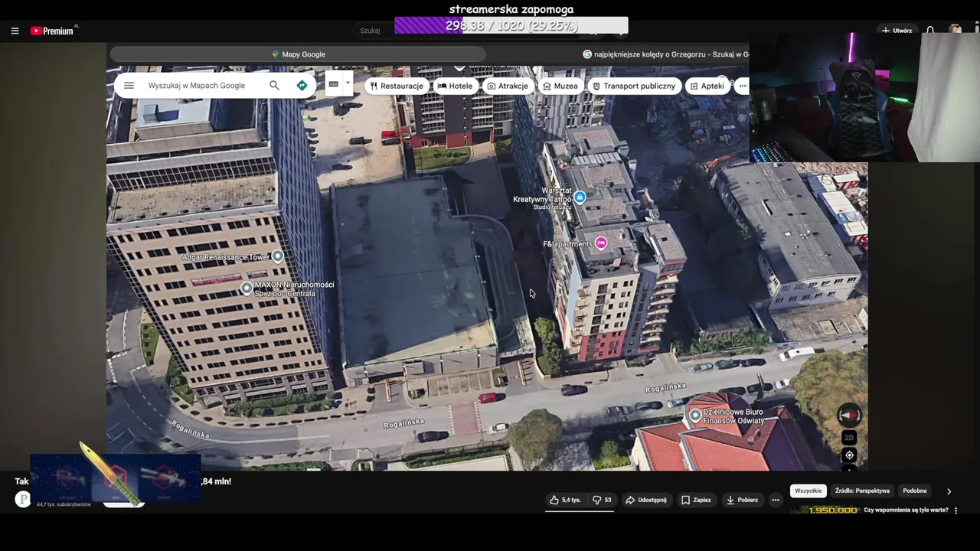Click the keyboard input tool icon
The height and width of the screenshot is (551, 980).
coord(333,84)
